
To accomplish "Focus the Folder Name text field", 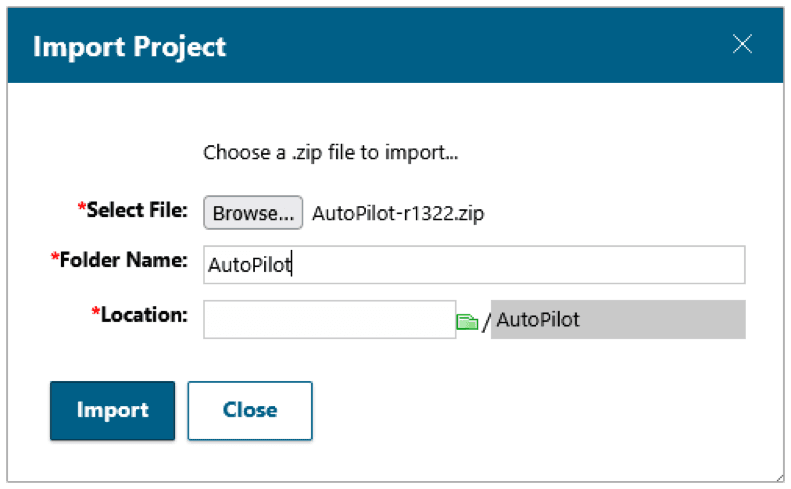I will coord(473,265).
